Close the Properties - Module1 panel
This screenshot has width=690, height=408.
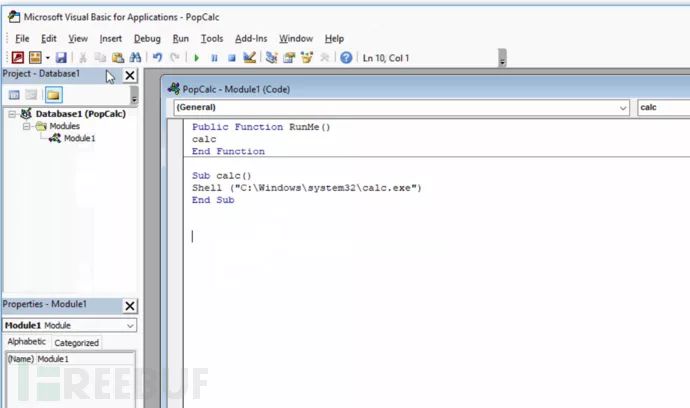[130, 306]
